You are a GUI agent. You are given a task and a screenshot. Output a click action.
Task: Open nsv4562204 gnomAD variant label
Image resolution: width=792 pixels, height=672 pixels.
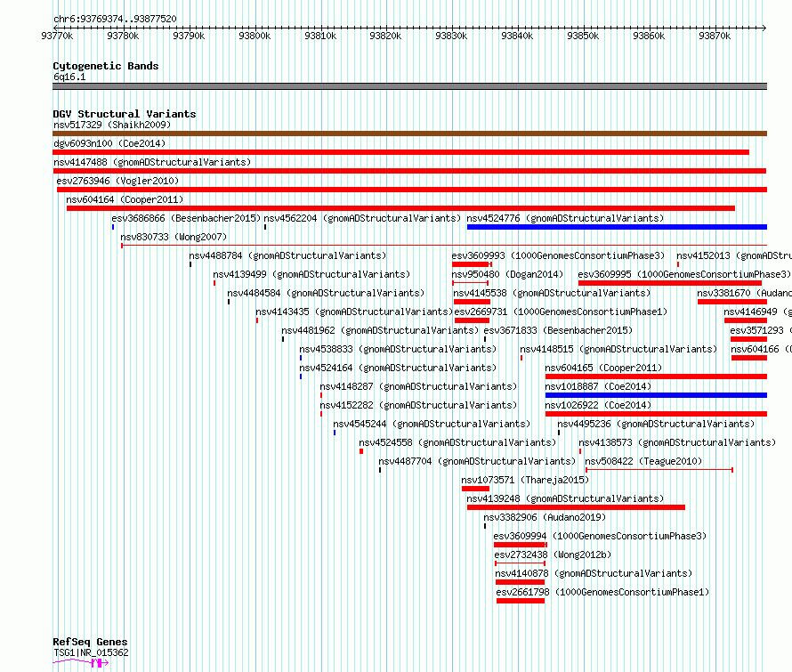click(x=362, y=218)
